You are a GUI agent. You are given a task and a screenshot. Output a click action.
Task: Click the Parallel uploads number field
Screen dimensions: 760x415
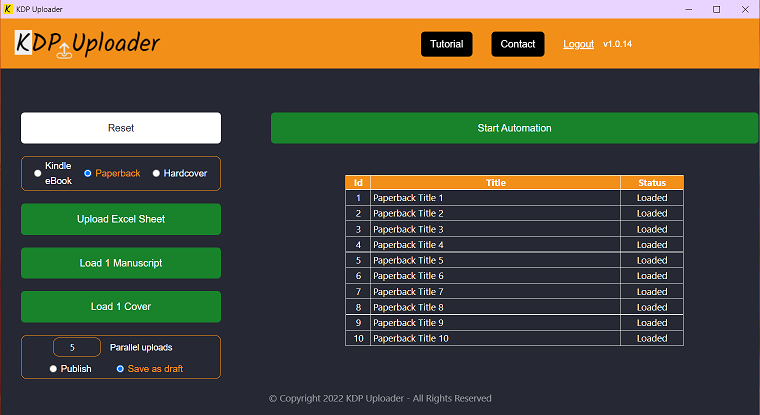77,347
